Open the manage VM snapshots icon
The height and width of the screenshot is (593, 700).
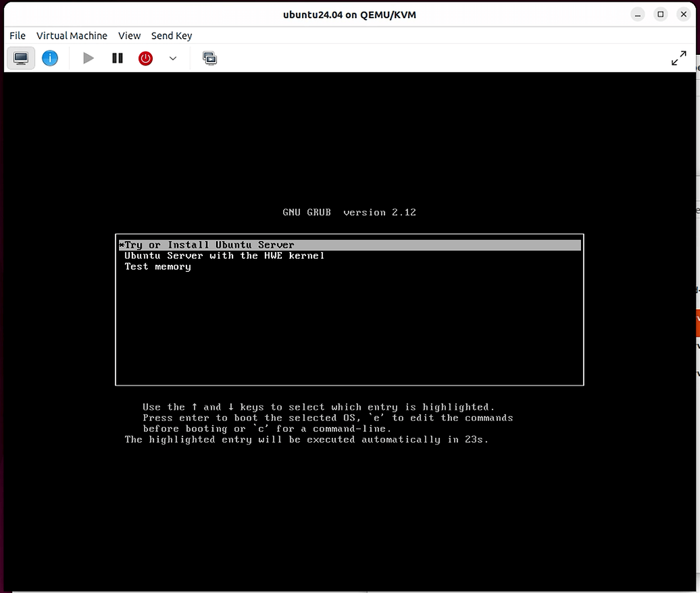[x=209, y=58]
